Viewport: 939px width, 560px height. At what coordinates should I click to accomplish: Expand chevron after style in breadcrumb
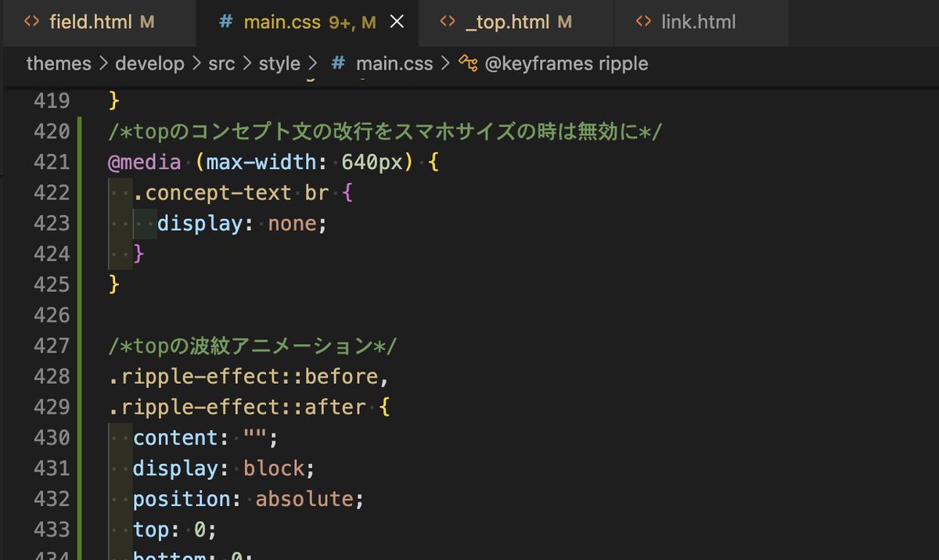(313, 63)
